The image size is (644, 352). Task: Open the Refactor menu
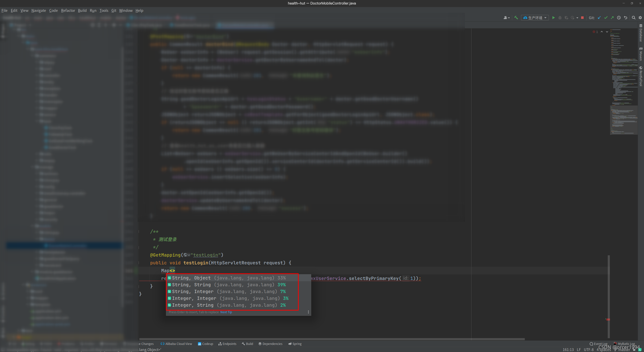68,10
